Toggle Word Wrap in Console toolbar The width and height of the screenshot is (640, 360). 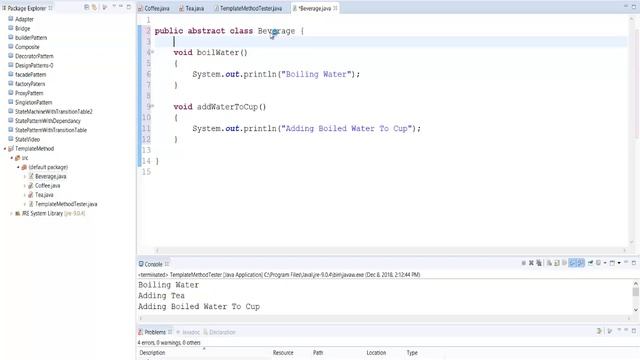(x=564, y=263)
